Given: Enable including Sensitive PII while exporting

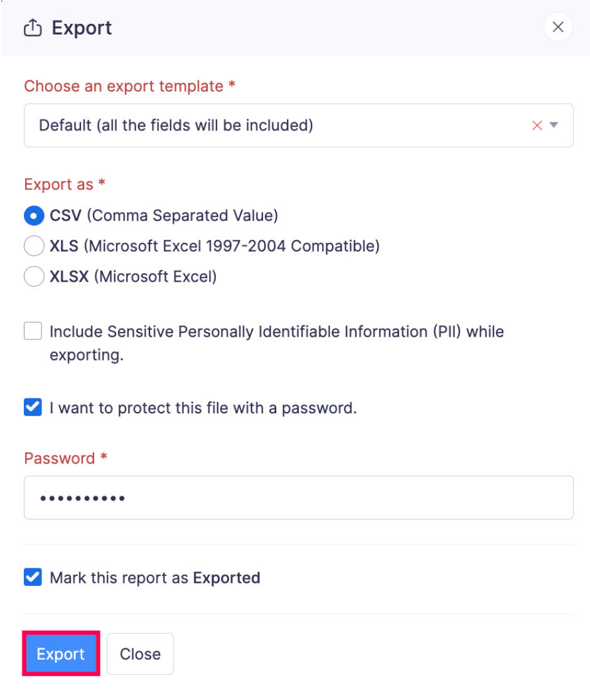Looking at the screenshot, I should (32, 331).
